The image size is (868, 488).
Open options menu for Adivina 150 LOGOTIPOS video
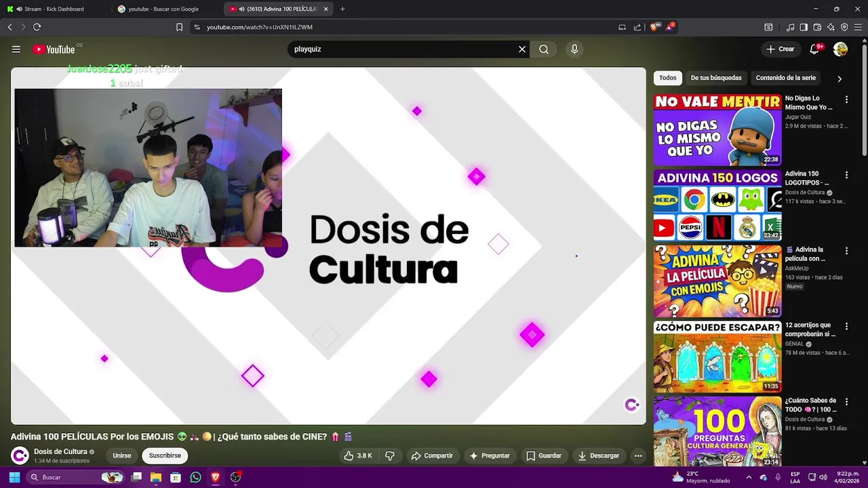846,175
